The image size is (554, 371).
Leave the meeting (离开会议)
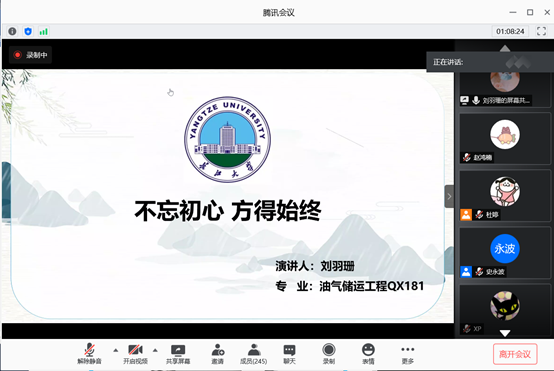(515, 354)
